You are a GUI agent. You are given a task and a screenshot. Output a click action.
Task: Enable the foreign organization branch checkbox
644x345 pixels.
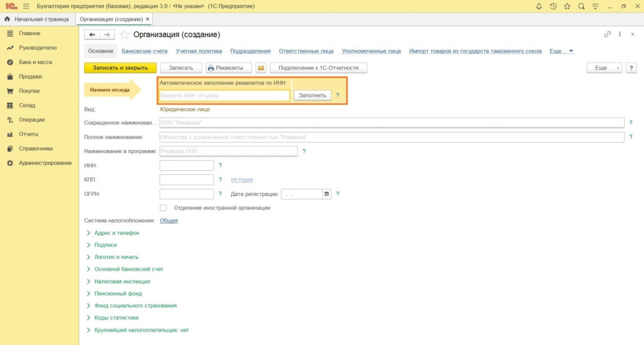[x=164, y=208]
